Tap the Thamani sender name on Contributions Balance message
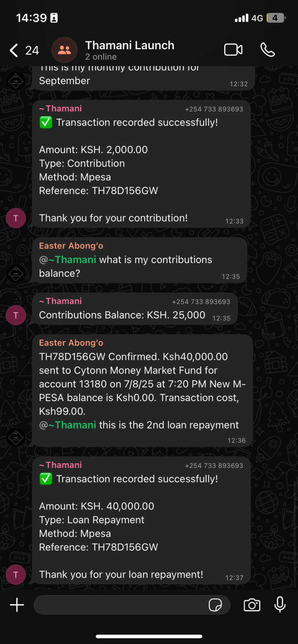The width and height of the screenshot is (298, 644). tap(64, 301)
